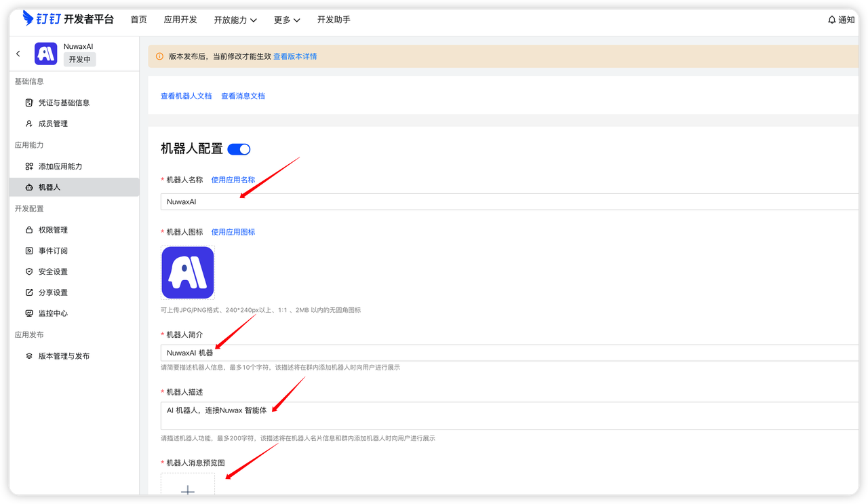Click the notification bell icon
868x504 pixels.
(x=832, y=20)
